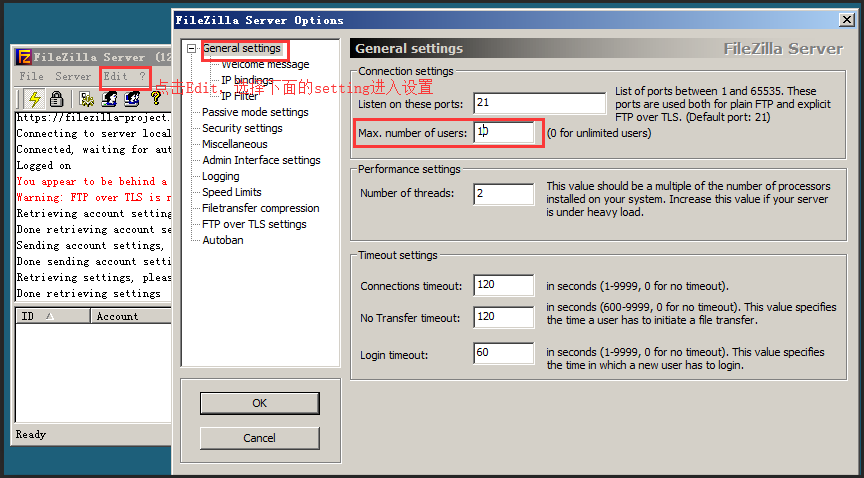
Task: Open Logging settings page
Action: click(220, 176)
